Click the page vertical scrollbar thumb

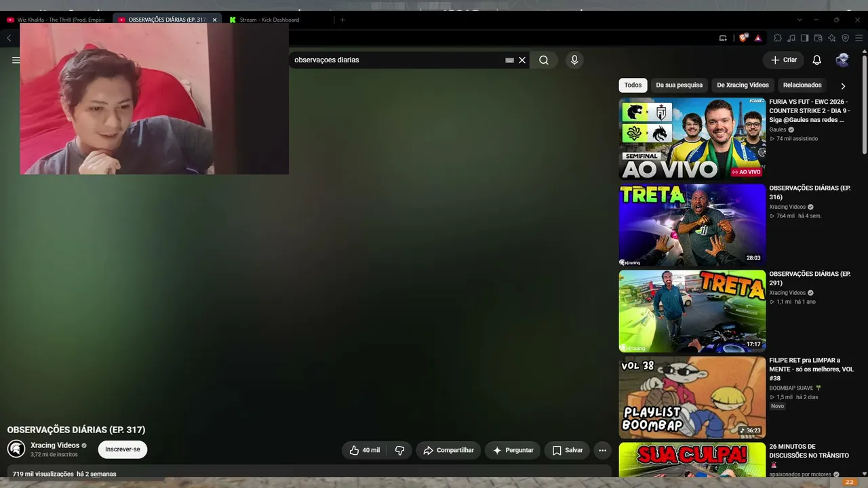coord(864,105)
